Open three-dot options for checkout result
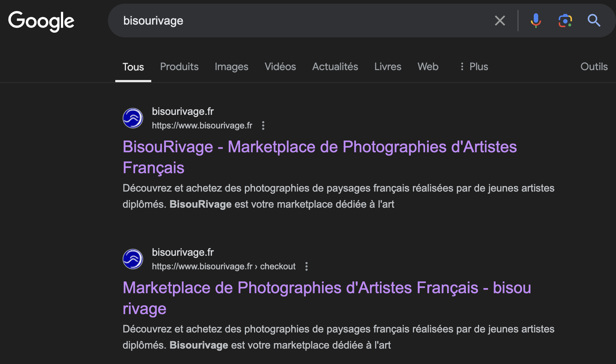The width and height of the screenshot is (616, 364). (307, 266)
